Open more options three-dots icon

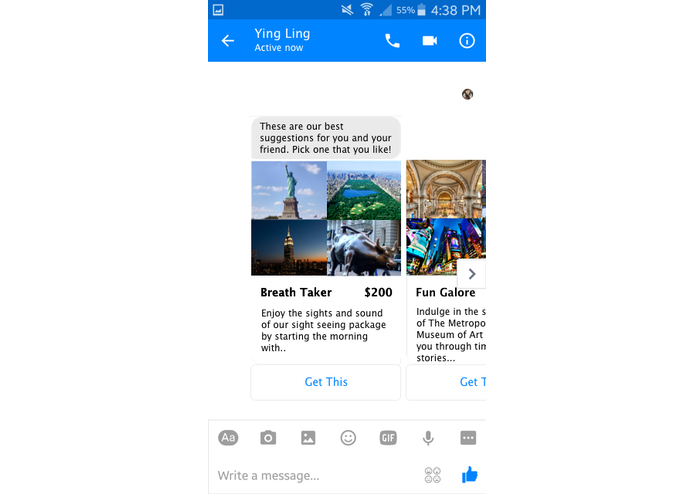[468, 438]
